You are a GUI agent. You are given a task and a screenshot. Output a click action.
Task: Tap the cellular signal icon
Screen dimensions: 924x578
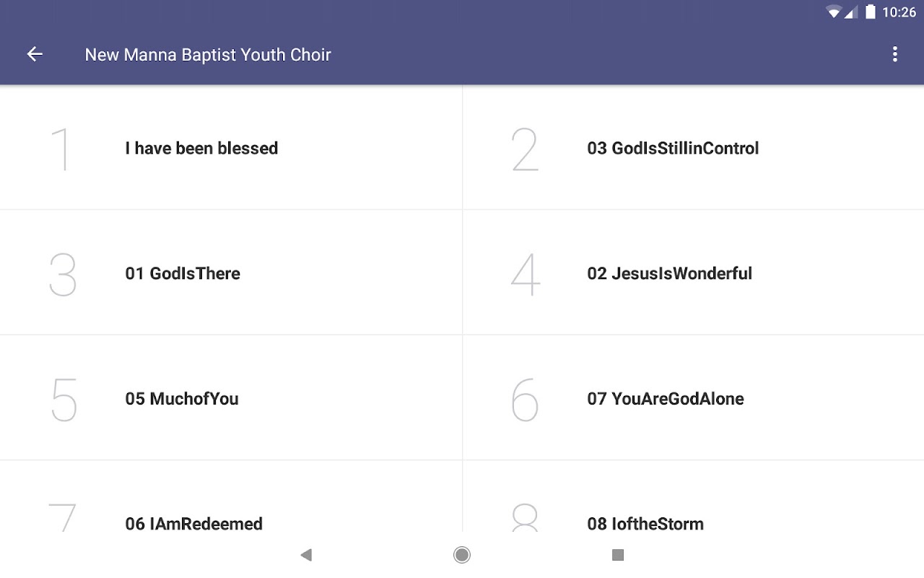point(851,12)
